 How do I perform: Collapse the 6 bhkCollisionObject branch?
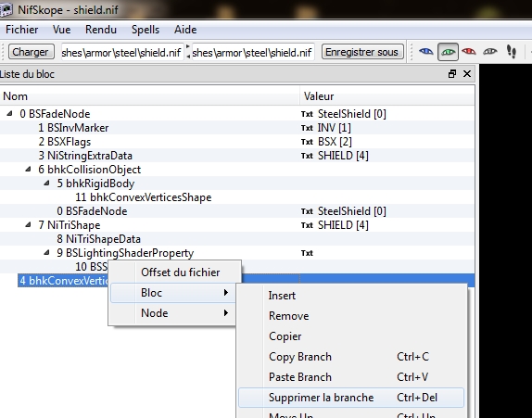[28, 170]
